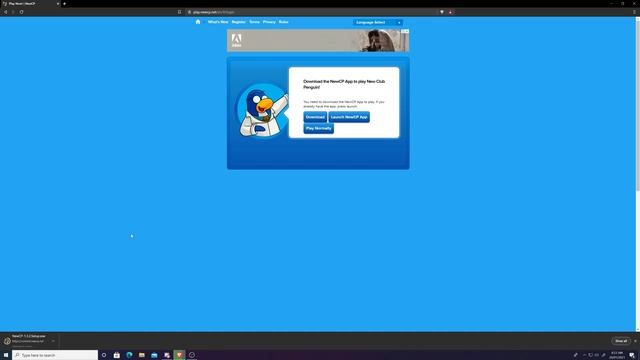
Task: Click the Adobe banner advertisement
Action: 318,40
